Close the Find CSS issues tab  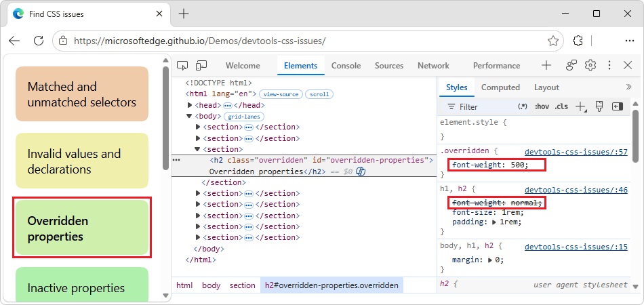160,14
